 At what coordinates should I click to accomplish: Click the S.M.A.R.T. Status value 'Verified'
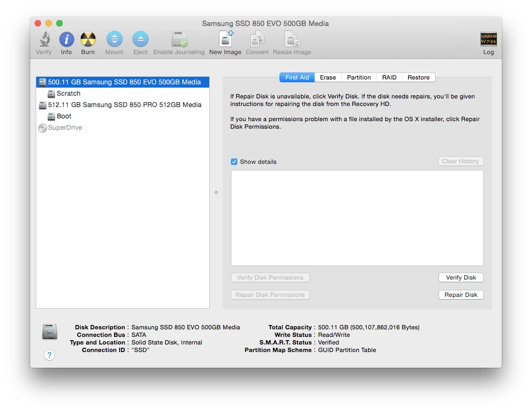pos(328,342)
